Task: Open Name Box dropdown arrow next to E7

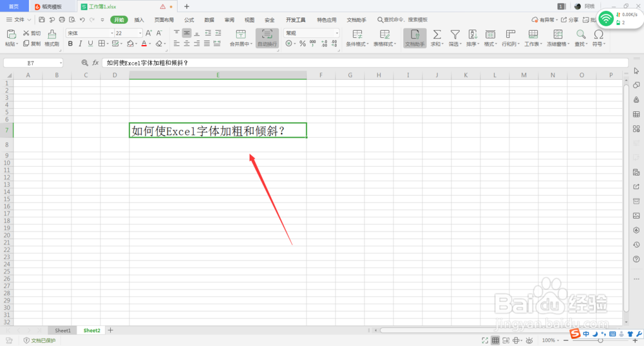Action: tap(61, 63)
